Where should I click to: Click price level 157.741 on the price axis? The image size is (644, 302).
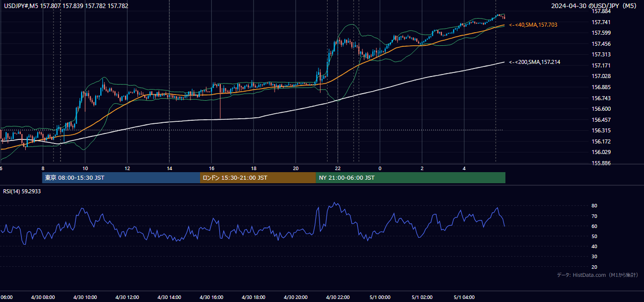(x=601, y=22)
